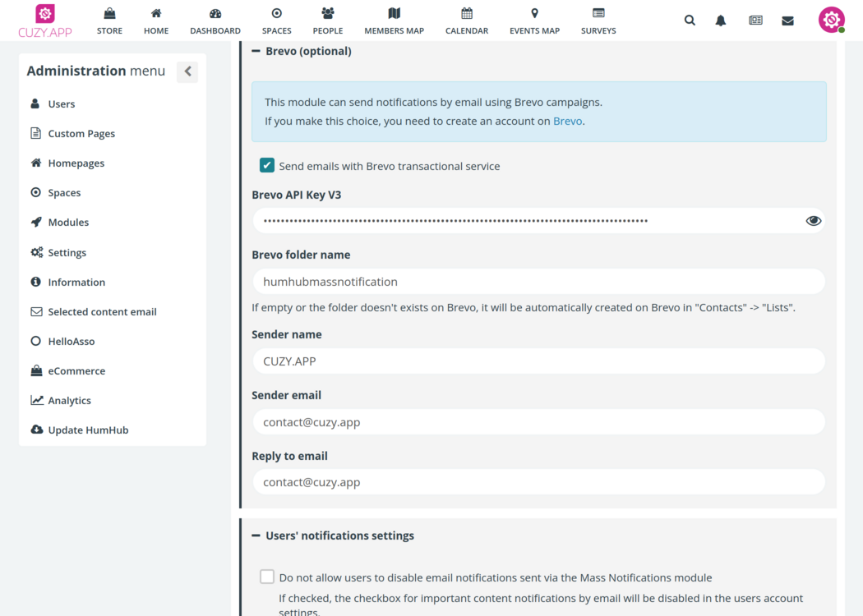The width and height of the screenshot is (863, 616).
Task: Select Selected content email menu entry
Action: pos(102,312)
